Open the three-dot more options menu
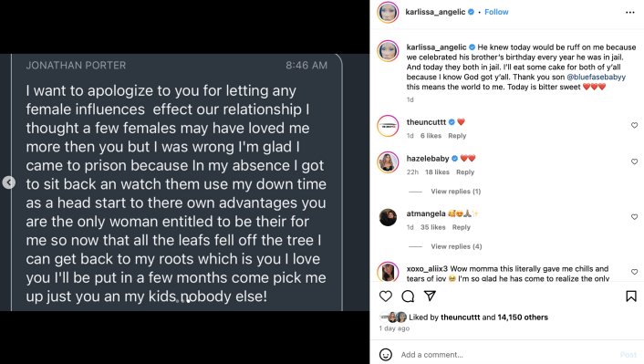Screen dimensions: 644x364 (630, 13)
